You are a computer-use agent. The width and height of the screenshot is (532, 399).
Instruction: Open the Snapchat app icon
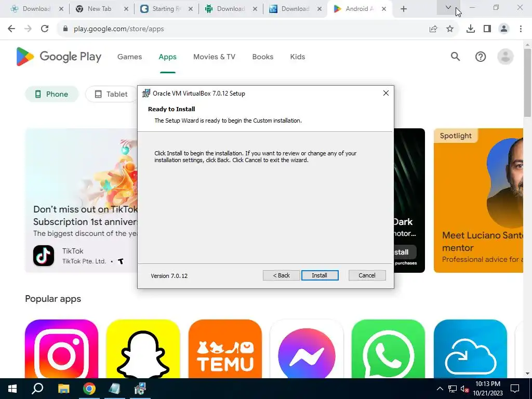pyautogui.click(x=143, y=349)
